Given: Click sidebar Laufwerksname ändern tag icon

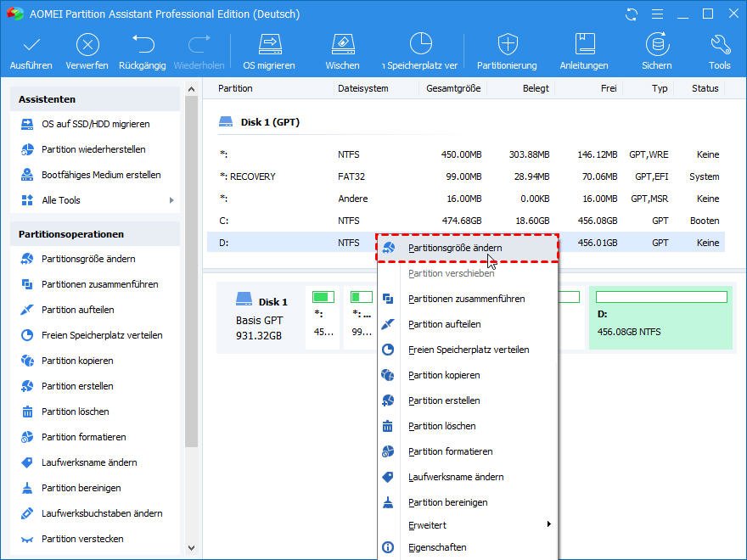Looking at the screenshot, I should [x=27, y=462].
